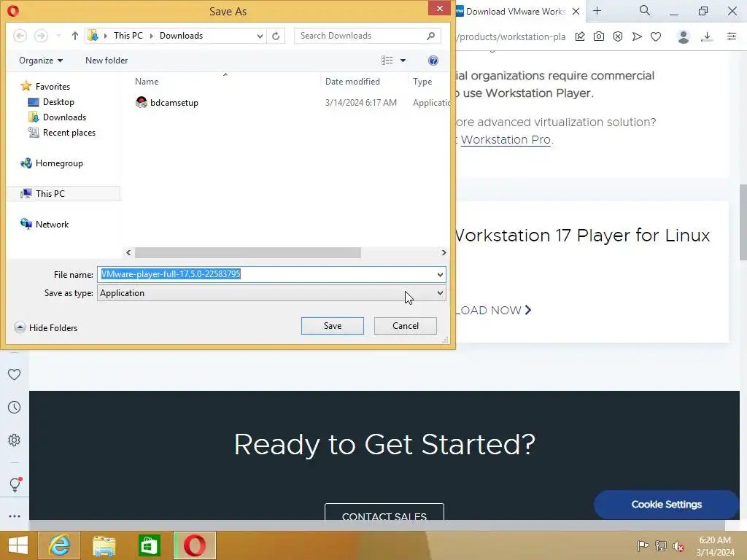Click the Cookie Settings button
Image resolution: width=747 pixels, height=560 pixels.
click(x=666, y=505)
